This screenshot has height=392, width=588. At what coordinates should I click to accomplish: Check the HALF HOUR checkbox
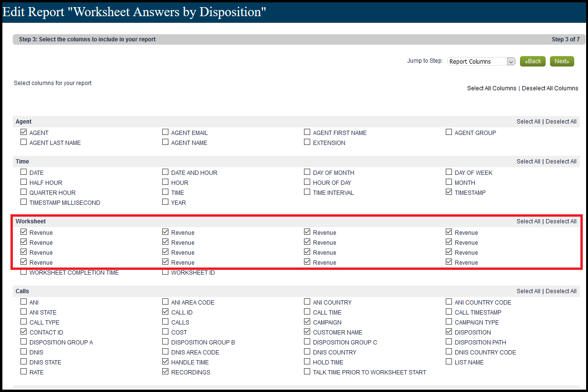[x=24, y=182]
